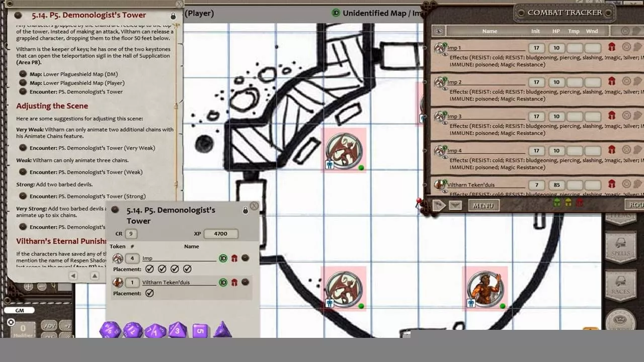Pick the purple d4 die
644x362 pixels.
click(x=222, y=330)
